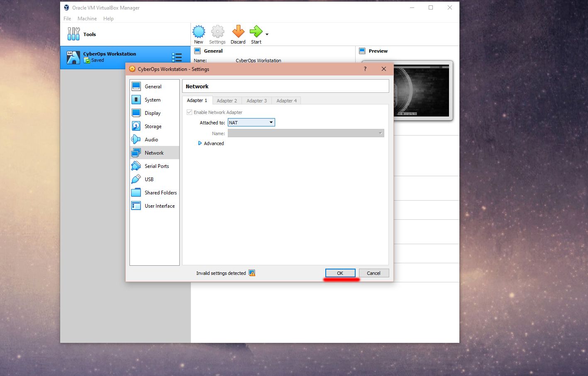Click the CyberOps Workstation name value in General
This screenshot has height=376, width=588.
pyautogui.click(x=259, y=61)
